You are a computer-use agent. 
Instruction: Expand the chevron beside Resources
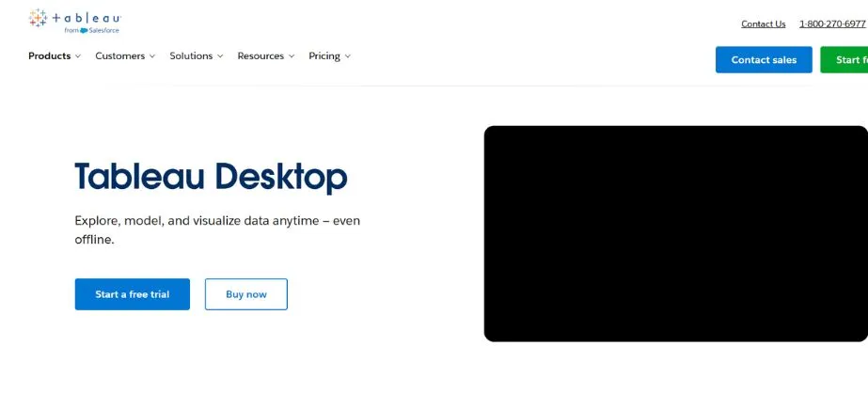point(292,56)
